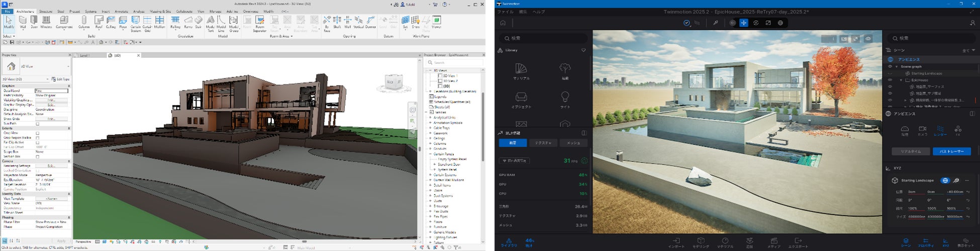
Task: Open the ヘルプ menu in Twinmotion
Action: pos(538,12)
